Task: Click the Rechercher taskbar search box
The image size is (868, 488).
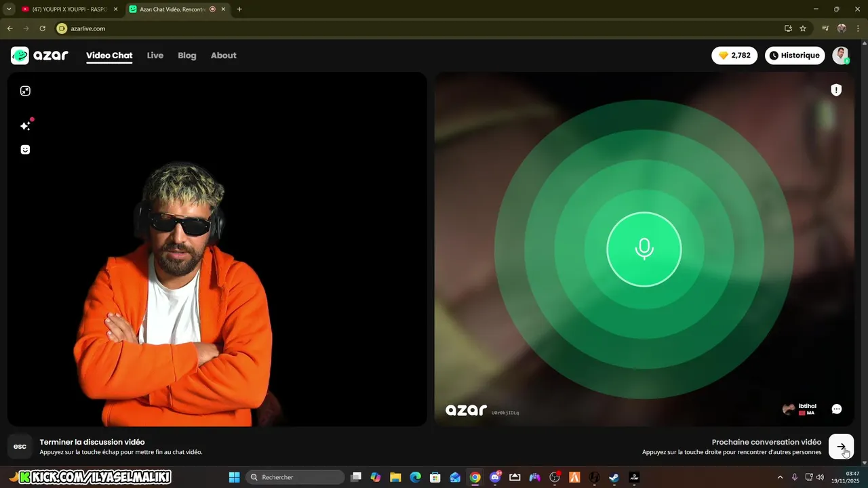Action: pyautogui.click(x=295, y=477)
